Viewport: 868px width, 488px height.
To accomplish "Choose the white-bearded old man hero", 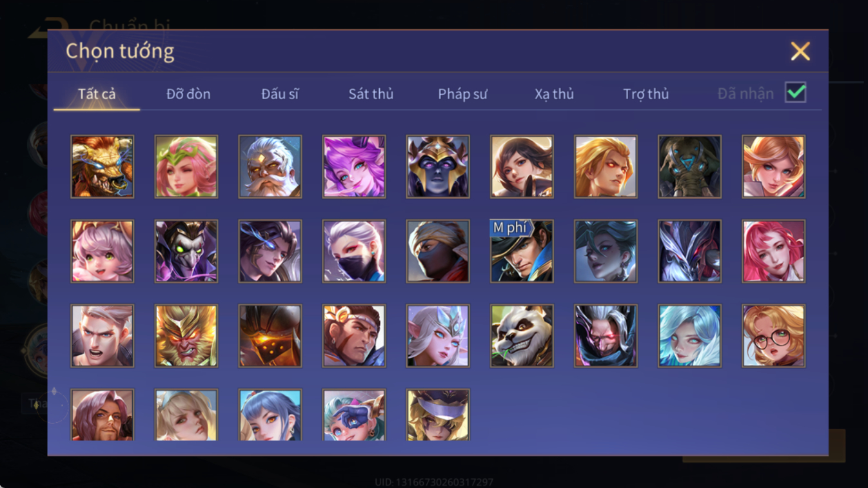I will click(270, 166).
